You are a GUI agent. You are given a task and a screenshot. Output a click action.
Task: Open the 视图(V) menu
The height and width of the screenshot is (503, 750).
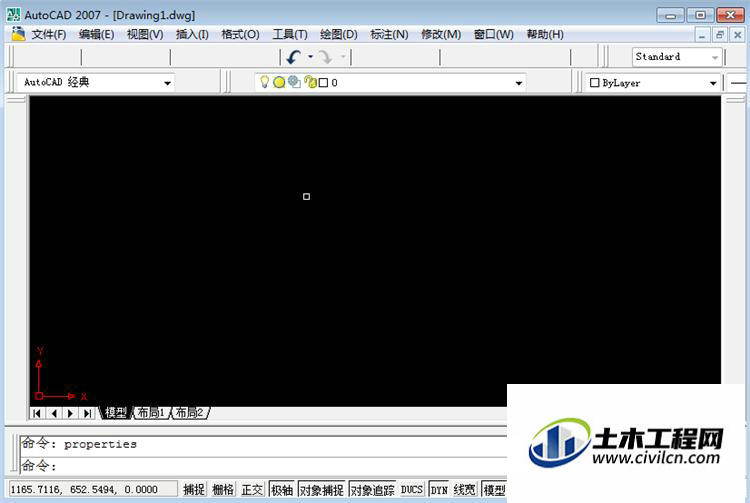point(145,34)
